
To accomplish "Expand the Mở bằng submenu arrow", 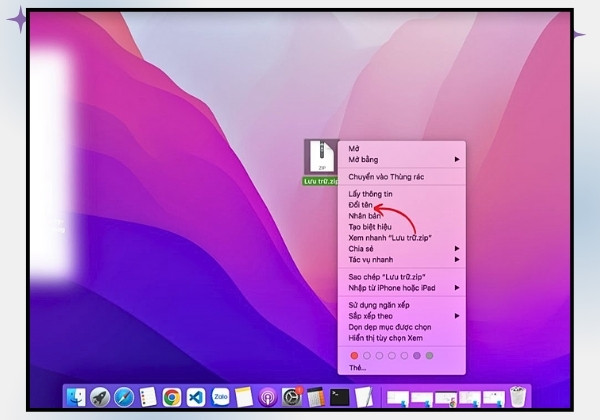I will (457, 159).
